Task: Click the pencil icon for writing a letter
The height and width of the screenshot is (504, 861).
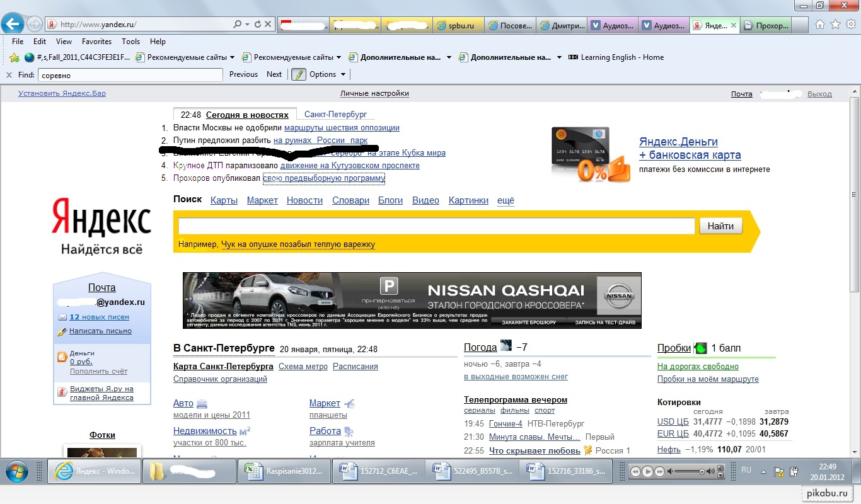Action: point(62,331)
